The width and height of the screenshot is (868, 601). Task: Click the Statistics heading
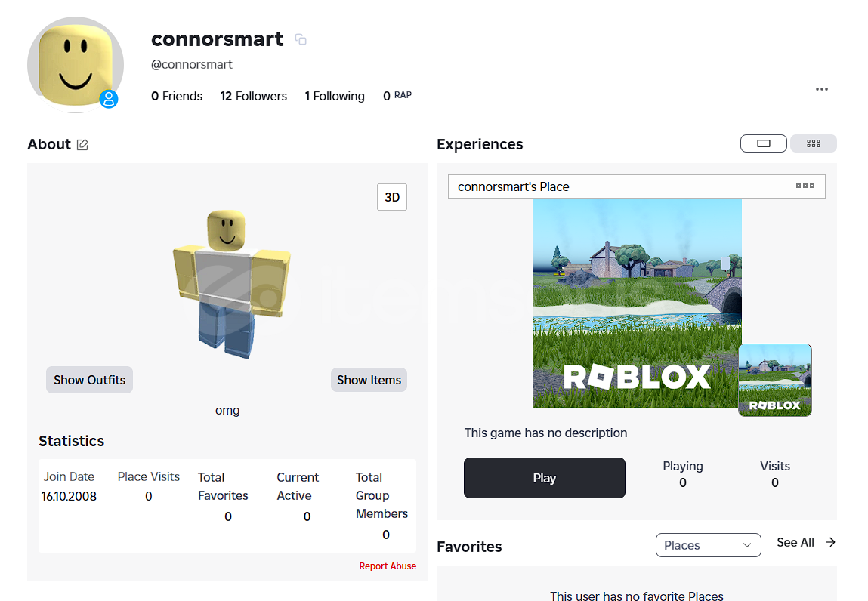[72, 441]
